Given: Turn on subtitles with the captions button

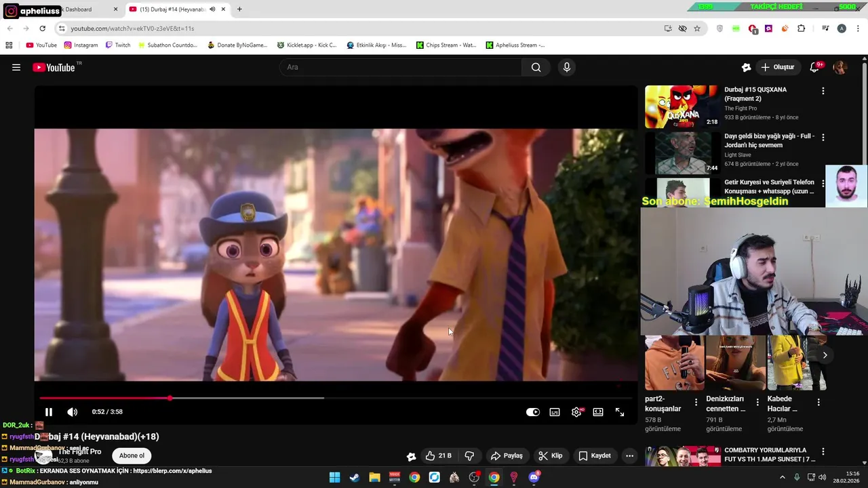Looking at the screenshot, I should (555, 412).
